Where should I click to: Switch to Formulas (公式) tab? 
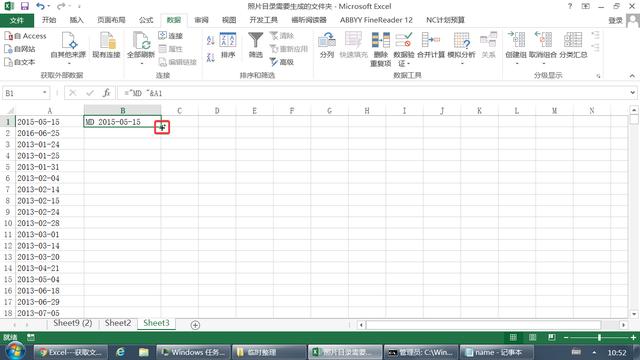[x=146, y=20]
